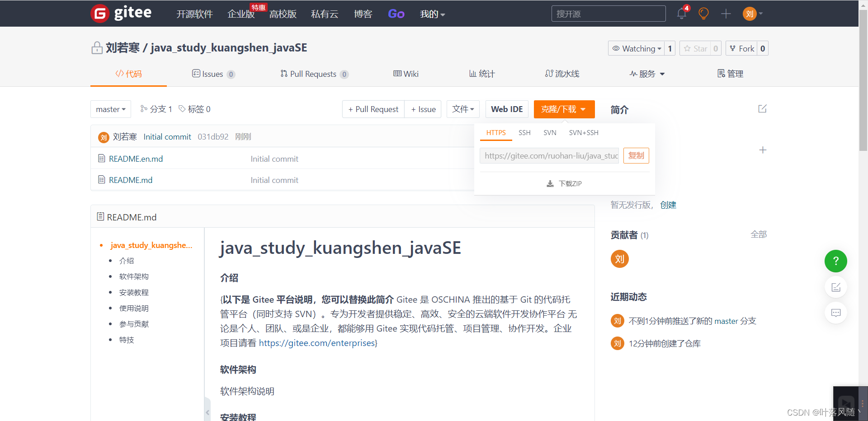Open the Gitee logo homepage
Screen dimensions: 868x421
click(121, 13)
